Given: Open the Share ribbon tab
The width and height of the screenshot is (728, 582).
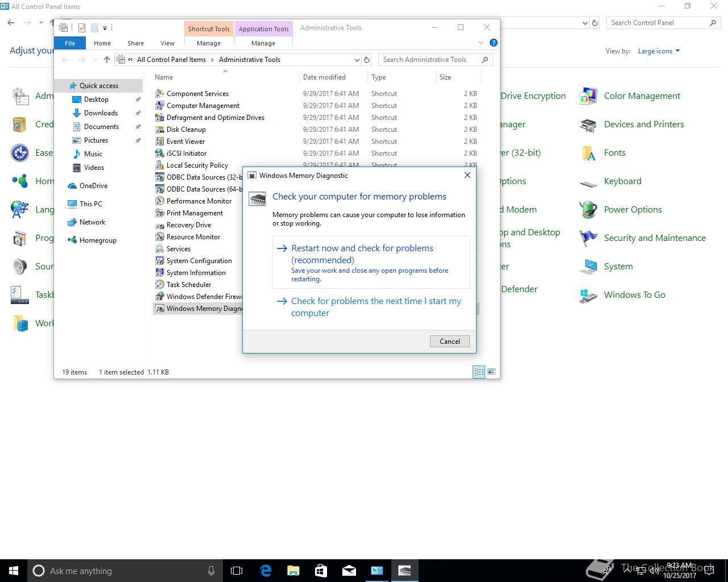Looking at the screenshot, I should (135, 43).
